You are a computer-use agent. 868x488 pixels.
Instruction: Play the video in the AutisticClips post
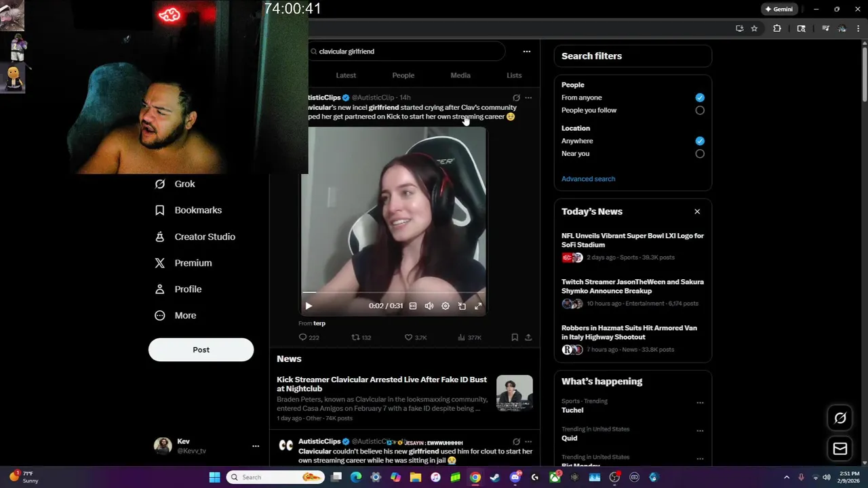click(309, 306)
